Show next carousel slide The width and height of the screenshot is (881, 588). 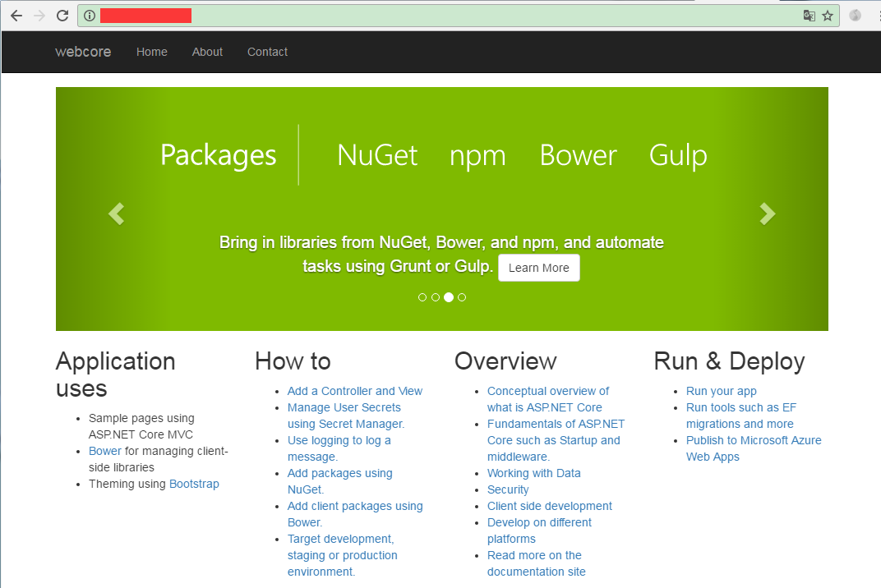[x=768, y=214]
